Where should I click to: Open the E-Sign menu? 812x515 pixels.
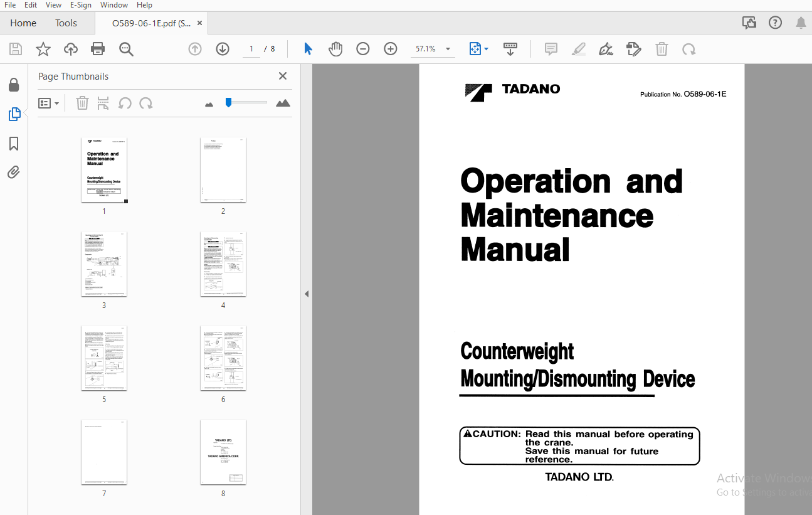click(80, 5)
